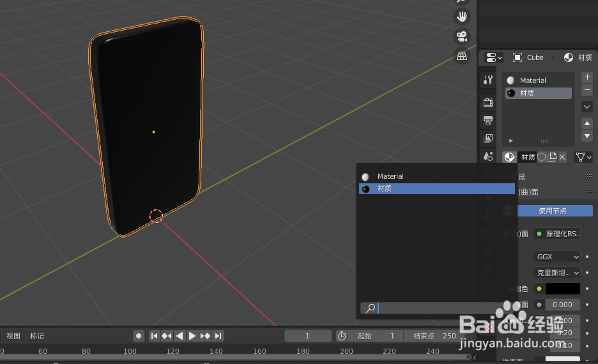The image size is (598, 364).
Task: Click the base color row animate dot
Action: (587, 289)
